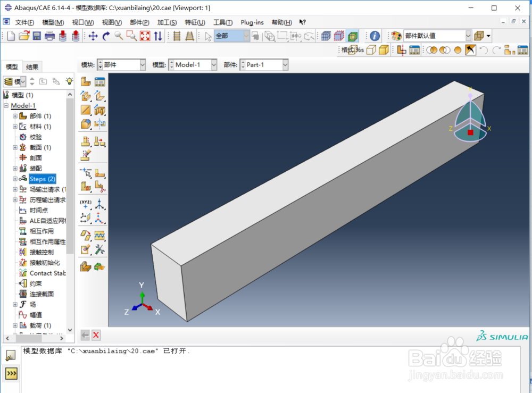Open the 工具(T) menu
The height and width of the screenshot is (393, 532).
coord(222,22)
